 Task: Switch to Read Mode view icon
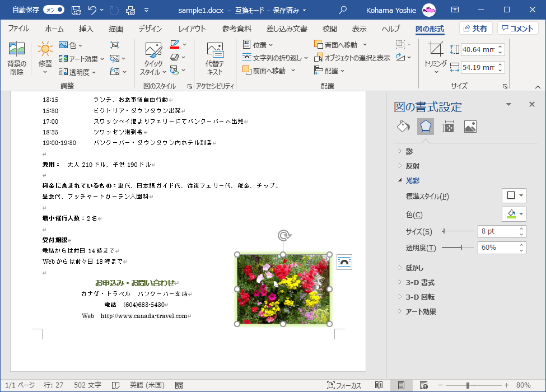click(379, 385)
